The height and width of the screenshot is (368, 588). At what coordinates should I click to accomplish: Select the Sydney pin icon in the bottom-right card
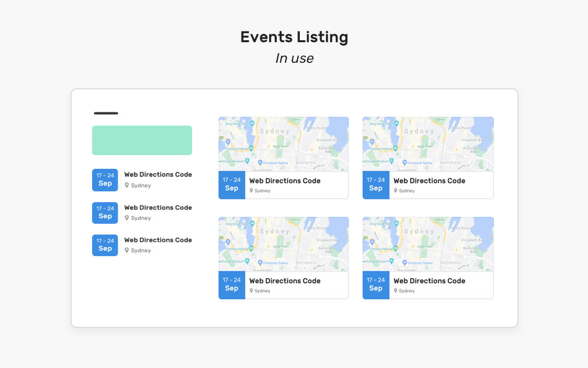[x=396, y=291]
